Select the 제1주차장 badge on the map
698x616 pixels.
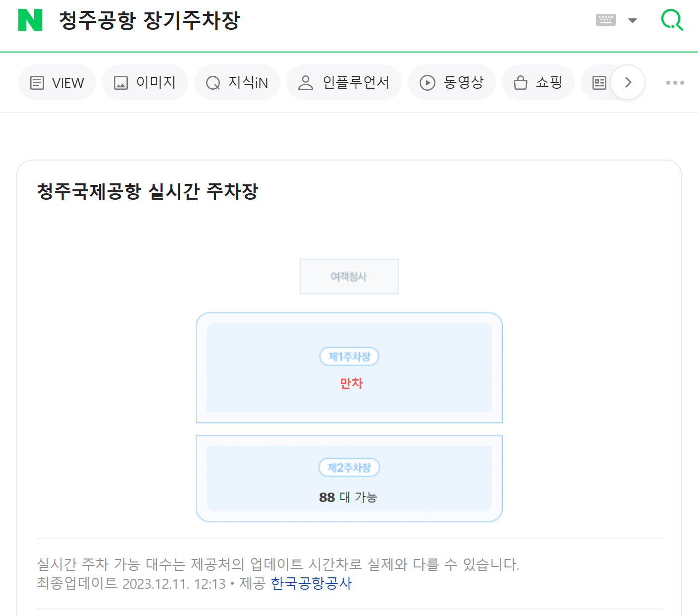(349, 356)
